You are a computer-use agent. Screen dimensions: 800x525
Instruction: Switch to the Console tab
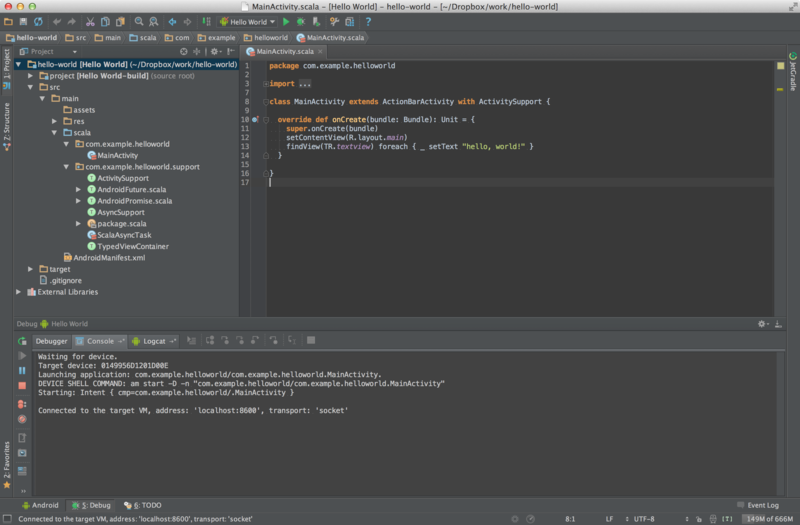(99, 341)
